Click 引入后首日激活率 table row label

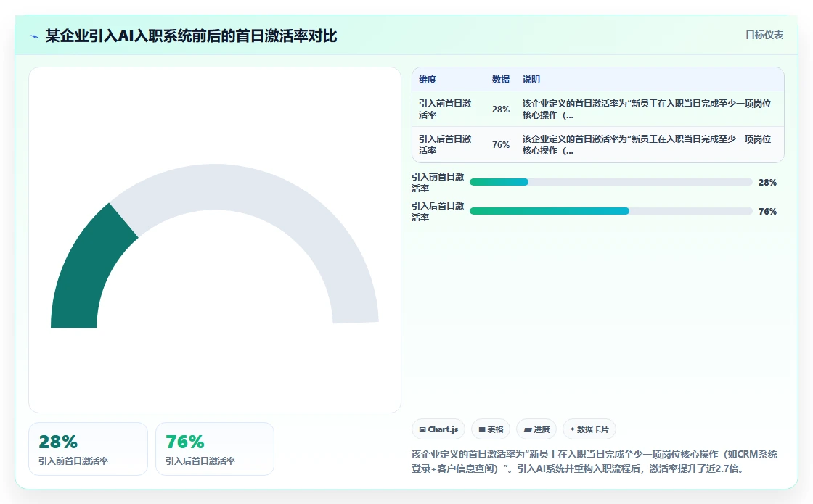coord(445,144)
